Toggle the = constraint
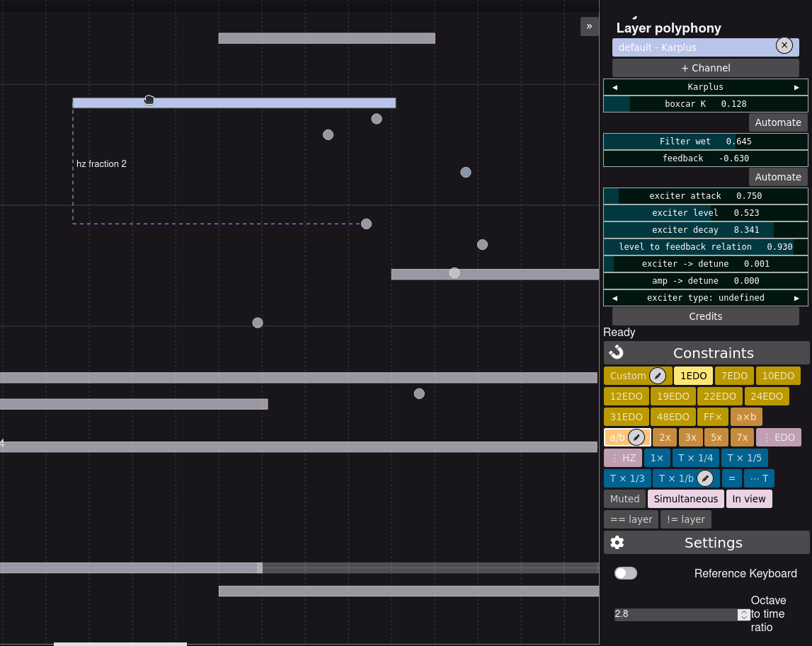Screen dimensions: 812x646 [x=732, y=478]
